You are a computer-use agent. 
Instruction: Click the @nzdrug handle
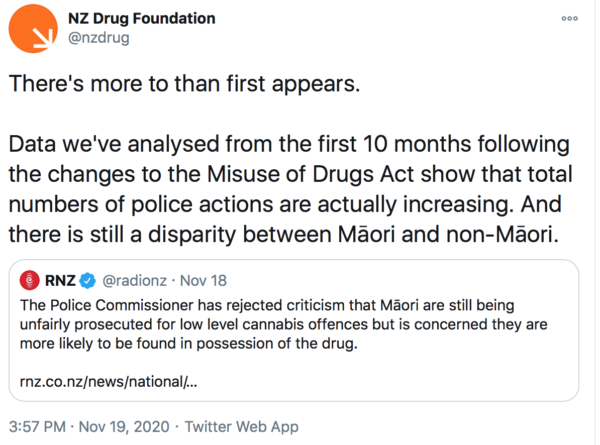98,39
